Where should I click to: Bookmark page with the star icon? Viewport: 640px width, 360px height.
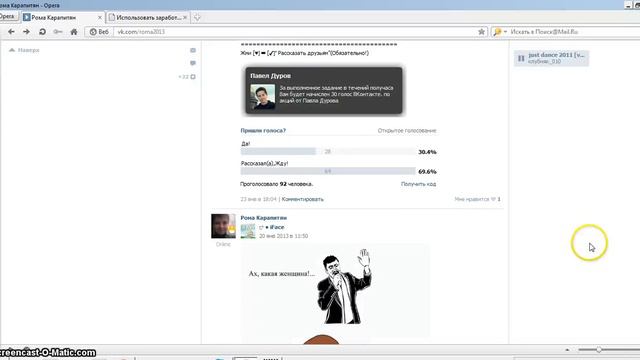point(481,31)
